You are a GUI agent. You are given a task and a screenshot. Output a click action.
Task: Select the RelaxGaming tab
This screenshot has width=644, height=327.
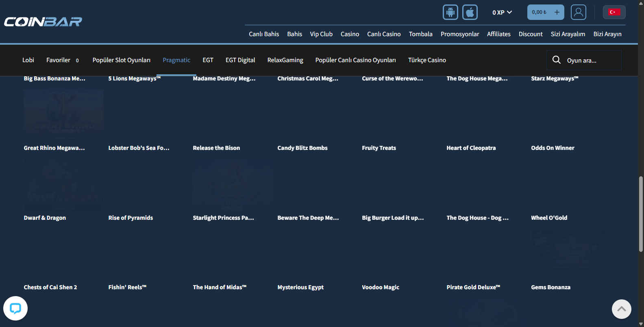pyautogui.click(x=285, y=60)
